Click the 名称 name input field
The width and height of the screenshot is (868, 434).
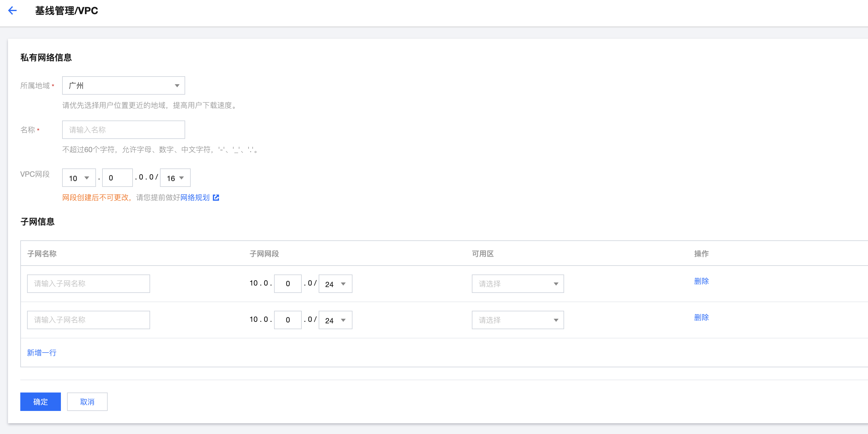123,130
